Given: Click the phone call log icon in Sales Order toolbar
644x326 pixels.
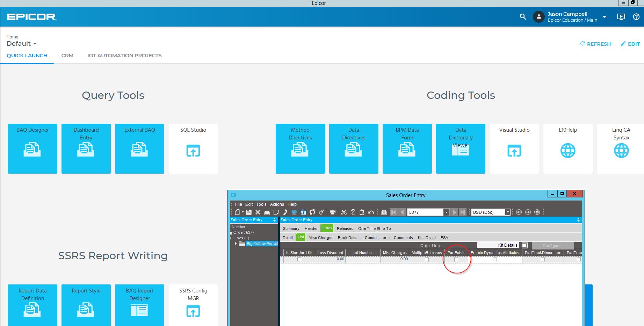Looking at the screenshot, I should click(x=285, y=212).
